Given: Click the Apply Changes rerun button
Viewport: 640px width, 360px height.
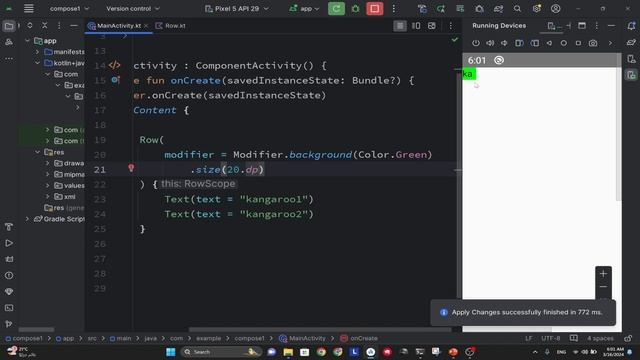Looking at the screenshot, I should pos(336,9).
